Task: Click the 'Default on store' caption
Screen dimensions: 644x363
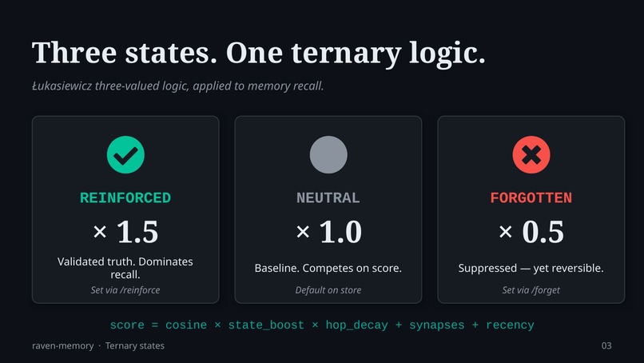Action: (328, 289)
